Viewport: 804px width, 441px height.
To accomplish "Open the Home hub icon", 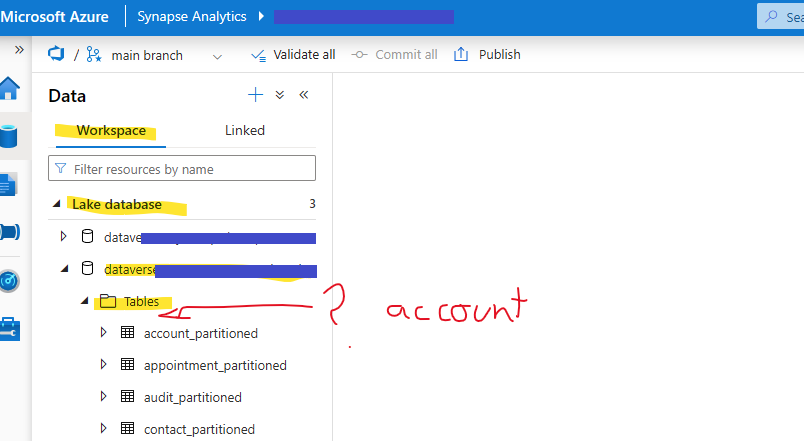I will click(x=9, y=88).
